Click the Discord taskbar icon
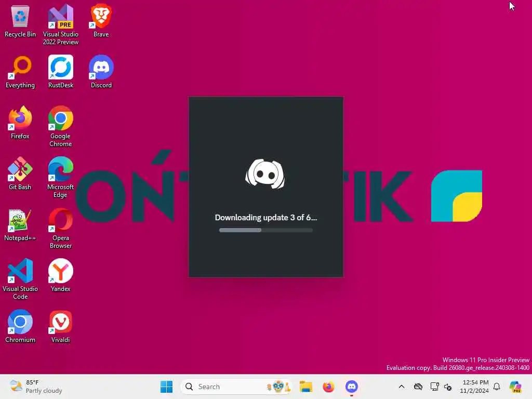 tap(352, 387)
